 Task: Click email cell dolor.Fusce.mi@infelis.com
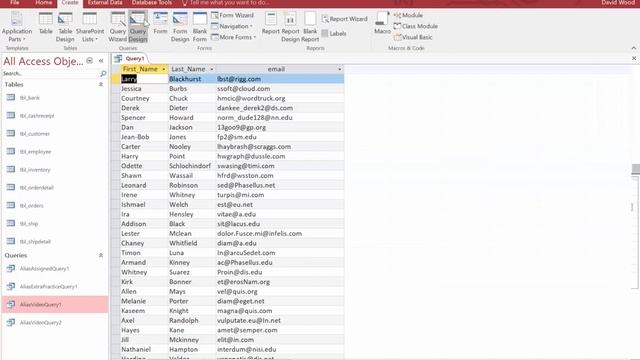280,233
